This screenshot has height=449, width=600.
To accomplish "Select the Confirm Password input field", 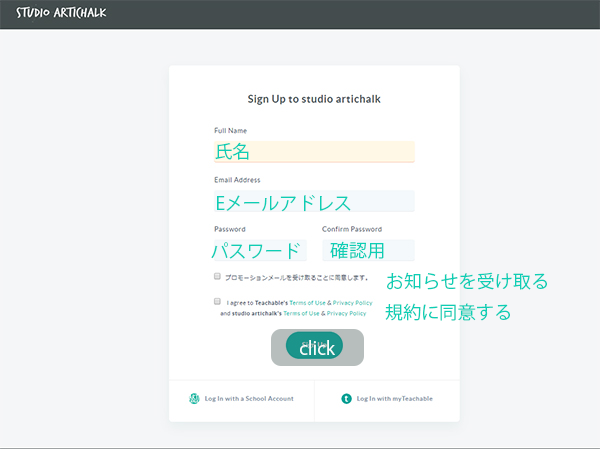I will pos(368,250).
